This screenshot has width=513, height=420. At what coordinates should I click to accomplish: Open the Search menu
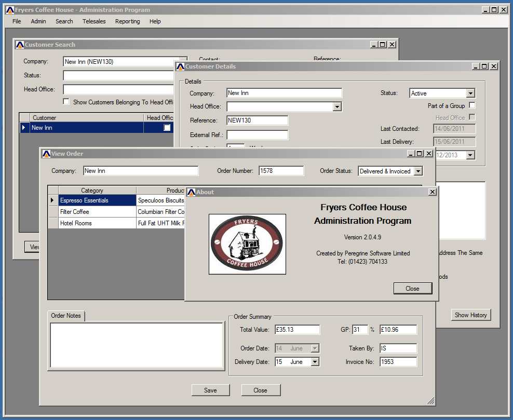pyautogui.click(x=64, y=21)
